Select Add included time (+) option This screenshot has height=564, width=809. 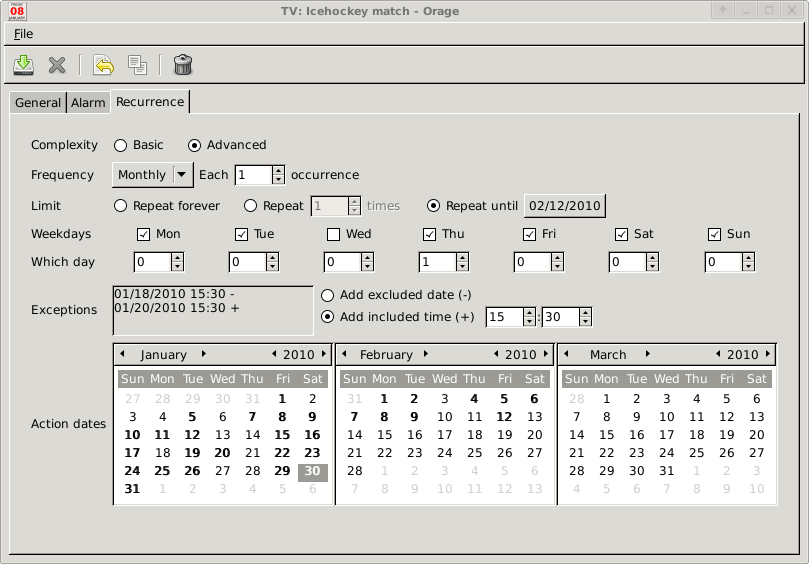[398, 317]
